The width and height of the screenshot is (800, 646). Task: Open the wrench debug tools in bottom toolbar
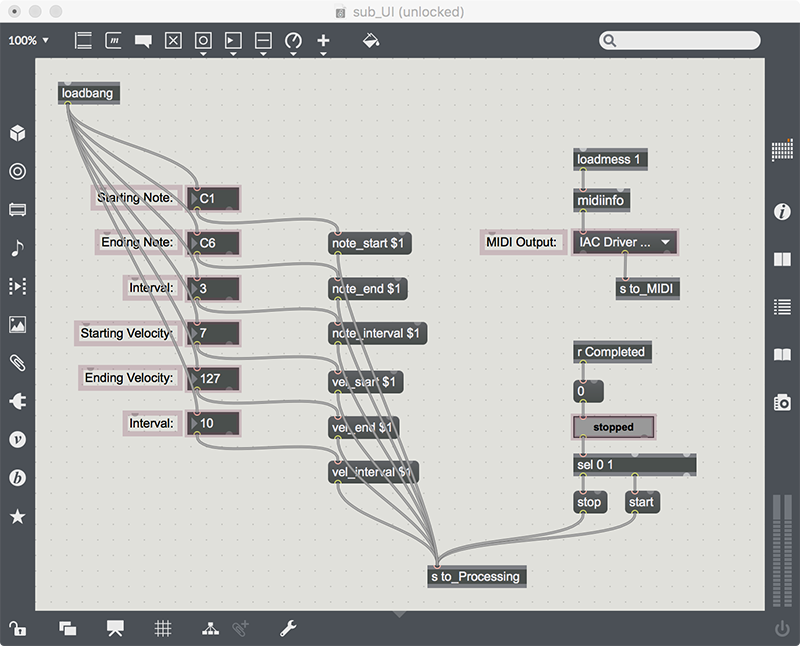pyautogui.click(x=288, y=628)
